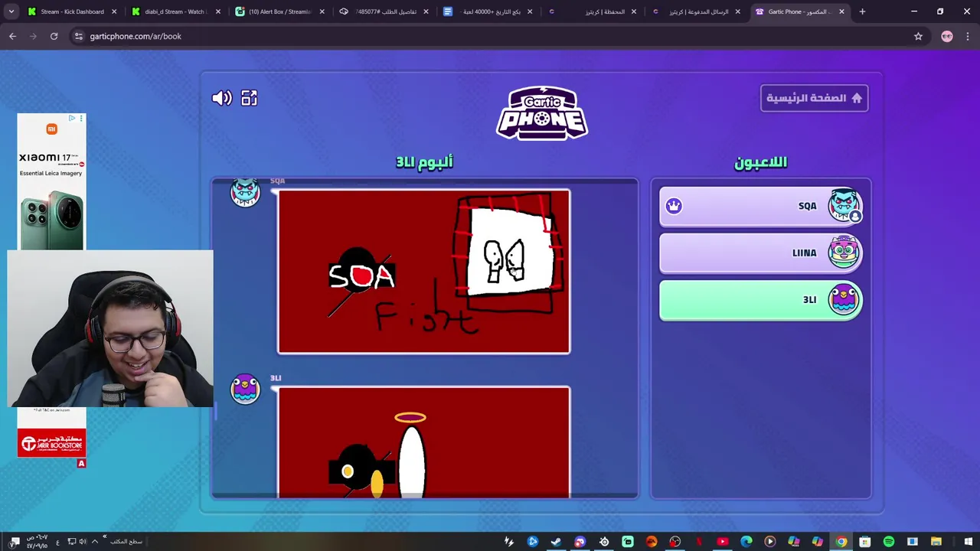This screenshot has width=980, height=551.
Task: Close the Stream - Kick Dashboard tab
Action: coord(114,11)
